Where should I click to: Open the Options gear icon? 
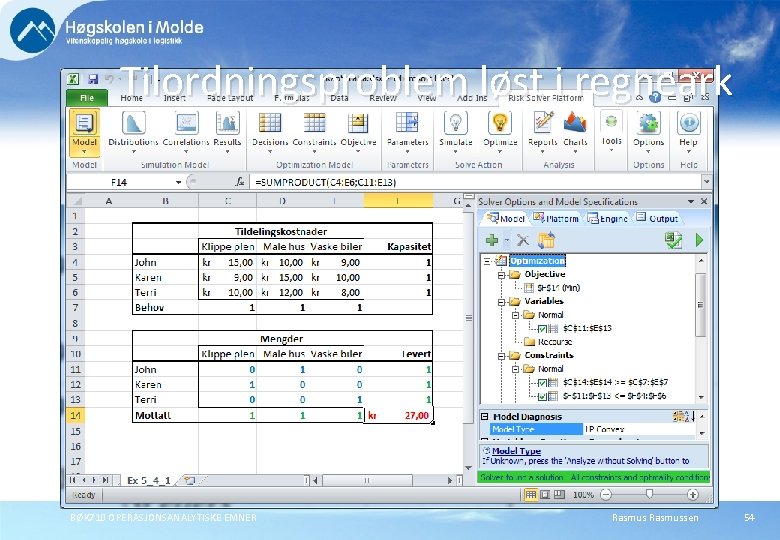(x=648, y=123)
